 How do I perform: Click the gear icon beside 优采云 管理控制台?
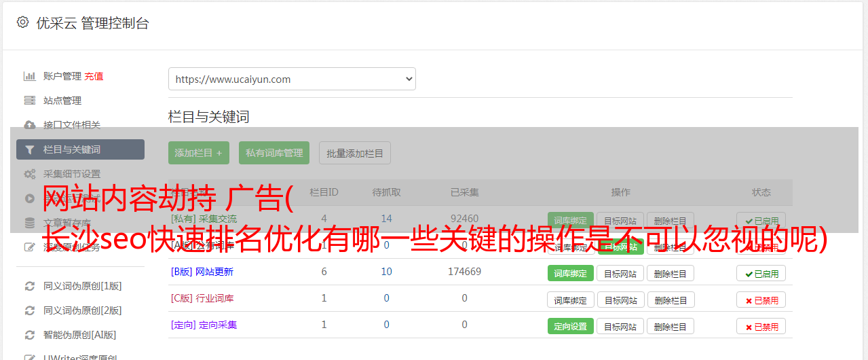pyautogui.click(x=22, y=22)
